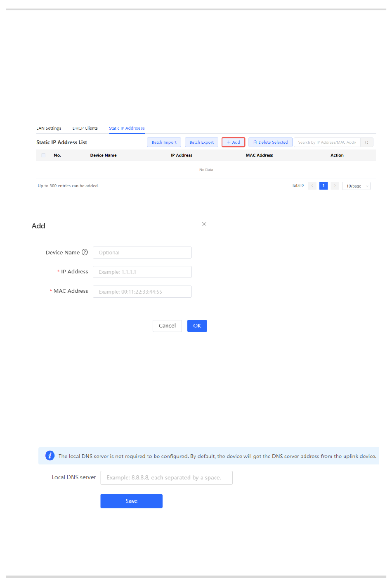Image resolution: width=392 pixels, height=586 pixels.
Task: Select page 1 in pagination
Action: tap(324, 186)
